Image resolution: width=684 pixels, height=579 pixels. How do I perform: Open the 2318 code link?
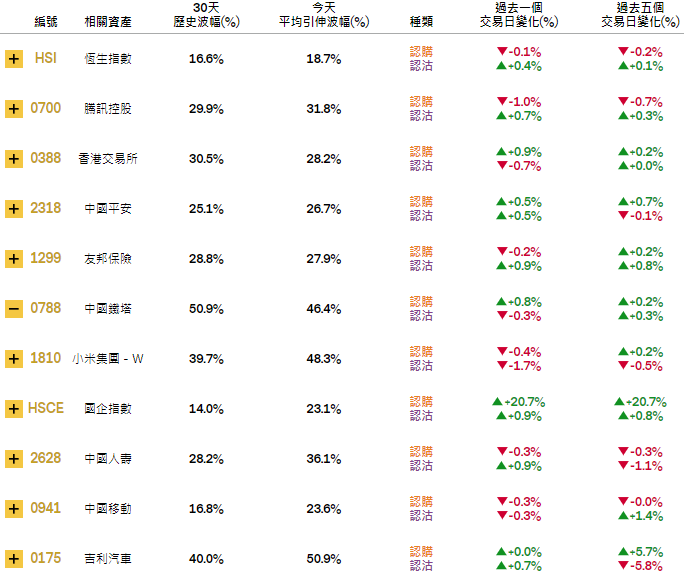point(46,208)
